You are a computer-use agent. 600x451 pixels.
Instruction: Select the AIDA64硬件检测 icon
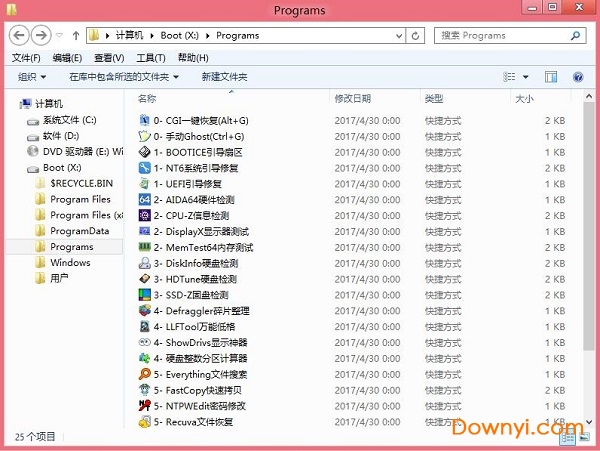tap(144, 200)
